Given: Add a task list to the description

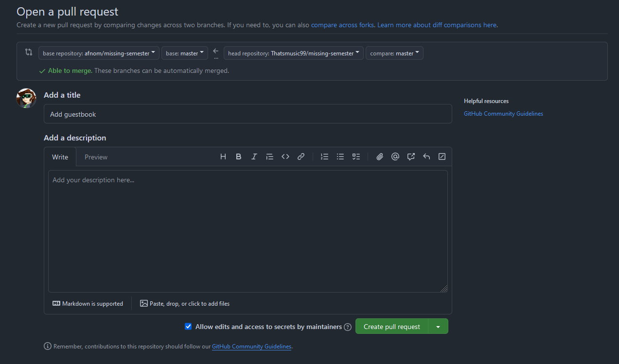Looking at the screenshot, I should coord(355,156).
